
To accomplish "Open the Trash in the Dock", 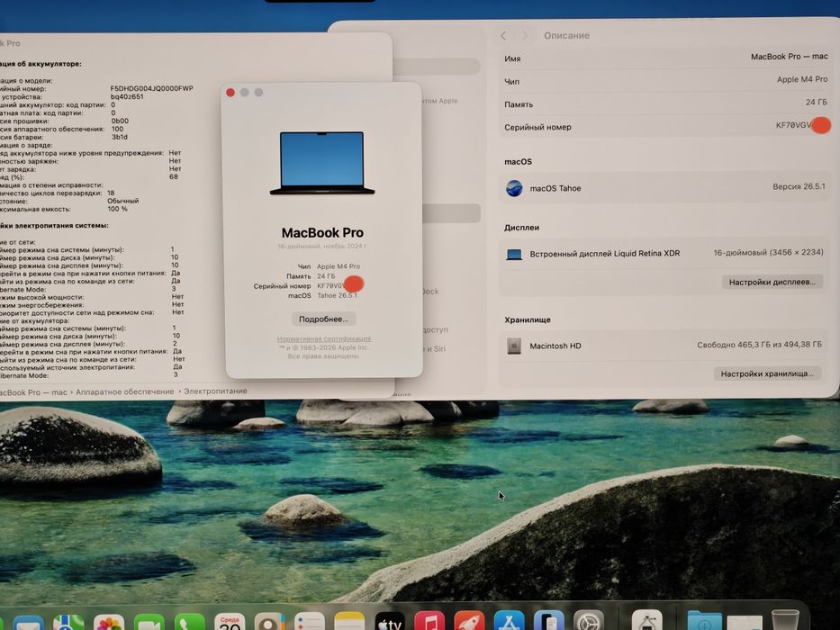I will pyautogui.click(x=785, y=620).
